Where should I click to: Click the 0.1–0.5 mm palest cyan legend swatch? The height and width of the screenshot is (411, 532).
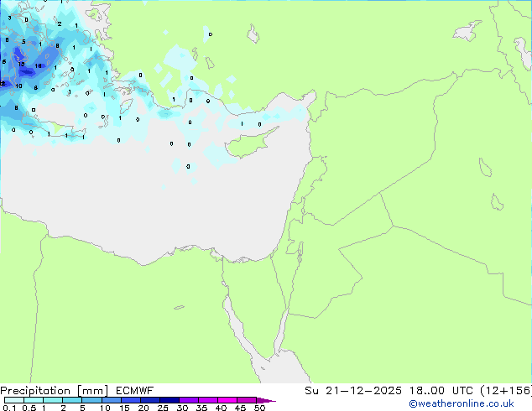[14, 400]
